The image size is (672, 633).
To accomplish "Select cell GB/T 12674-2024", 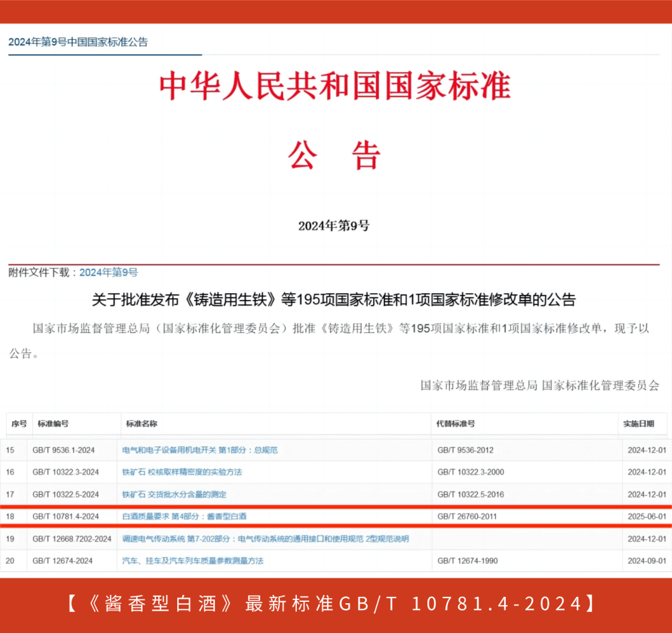I will [x=63, y=561].
